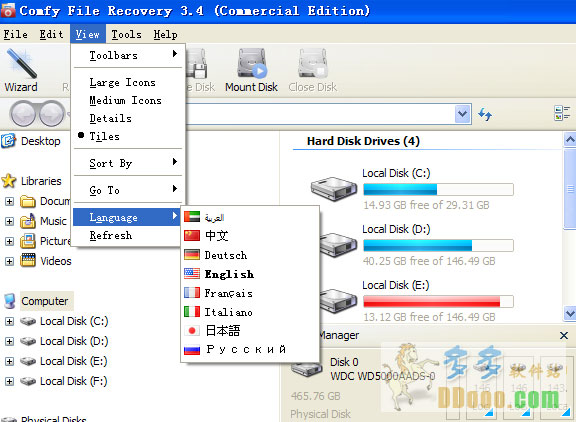The height and width of the screenshot is (422, 576).
Task: Click Local Disk (C:) usage bar
Action: (x=438, y=190)
